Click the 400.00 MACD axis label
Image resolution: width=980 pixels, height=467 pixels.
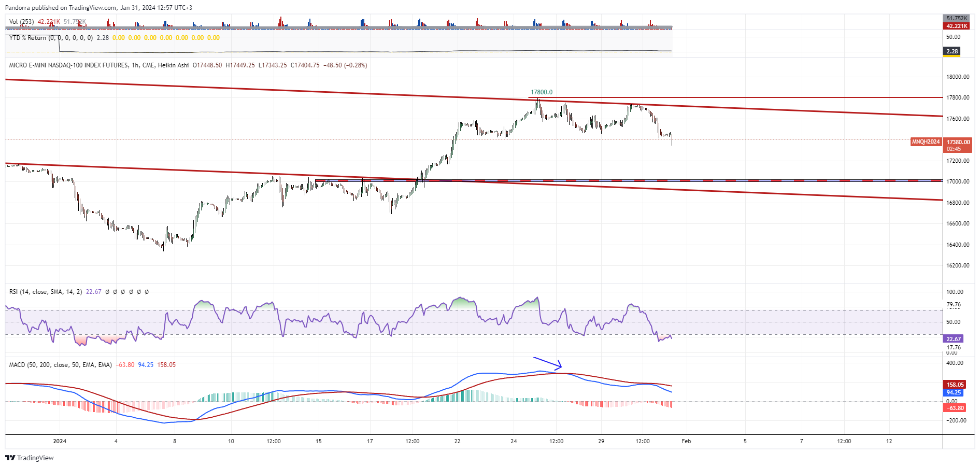point(955,363)
